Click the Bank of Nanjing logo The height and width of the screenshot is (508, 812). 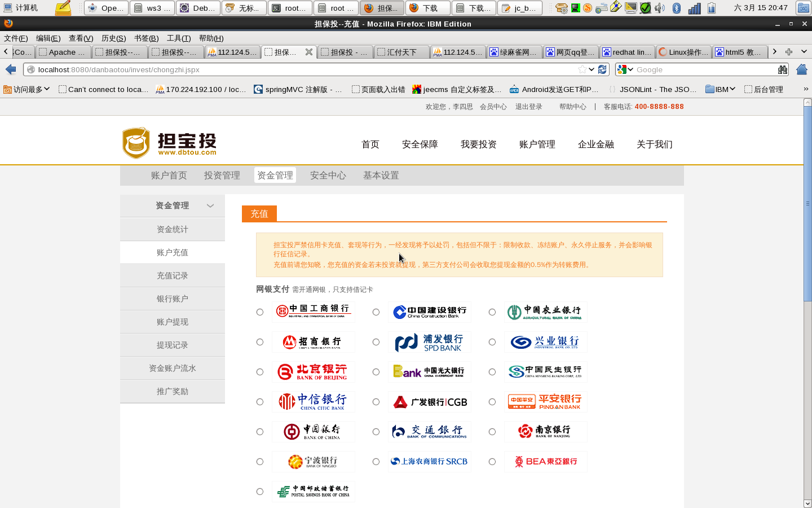point(546,432)
